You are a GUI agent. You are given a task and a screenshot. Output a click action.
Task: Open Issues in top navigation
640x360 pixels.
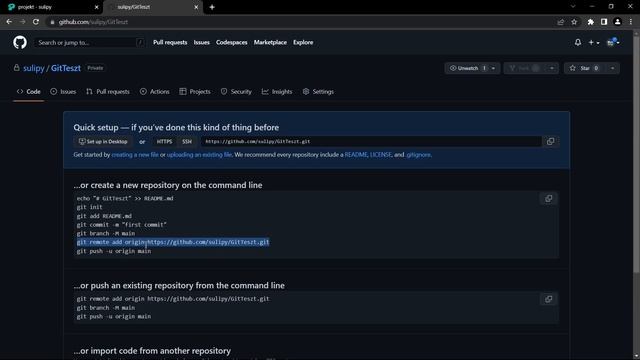coord(202,42)
